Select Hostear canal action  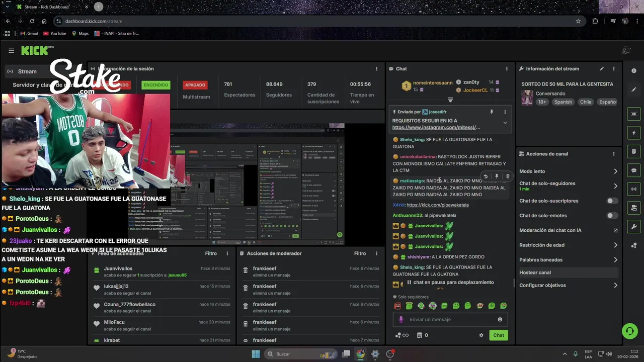569,273
